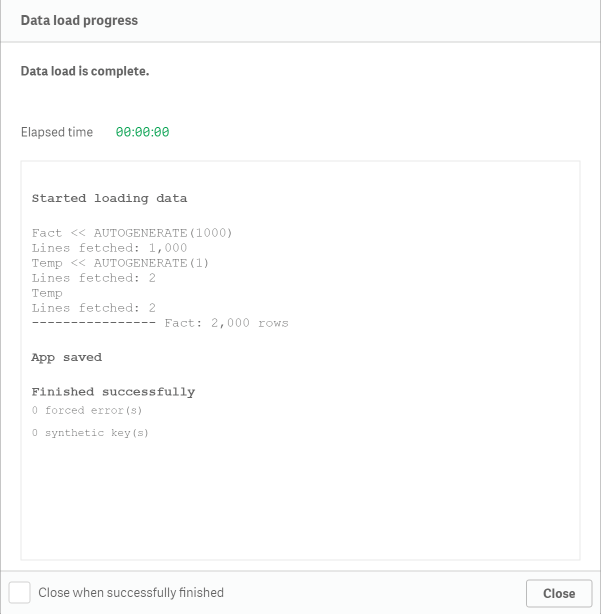601x614 pixels.
Task: Click the 'Data load is complete.' message
Action: coord(85,71)
